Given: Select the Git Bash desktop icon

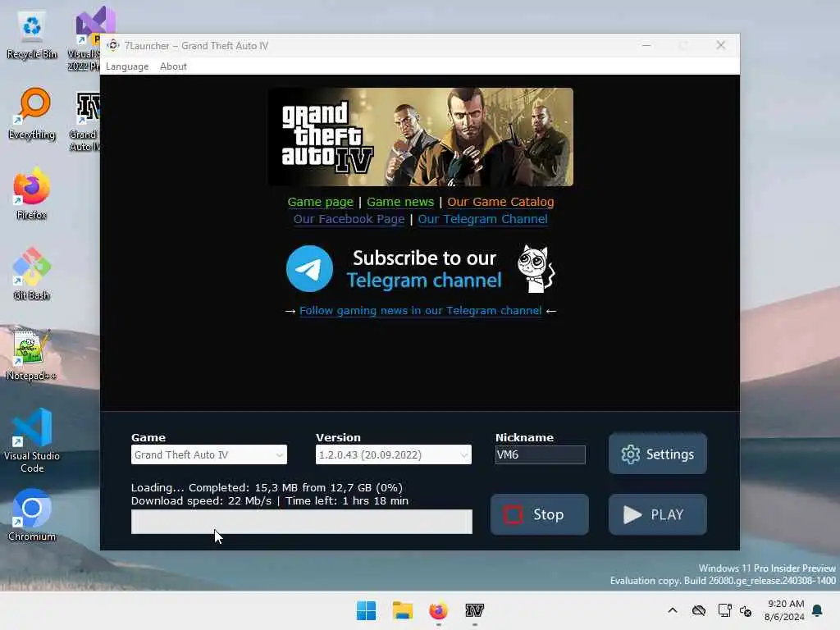Looking at the screenshot, I should tap(32, 274).
